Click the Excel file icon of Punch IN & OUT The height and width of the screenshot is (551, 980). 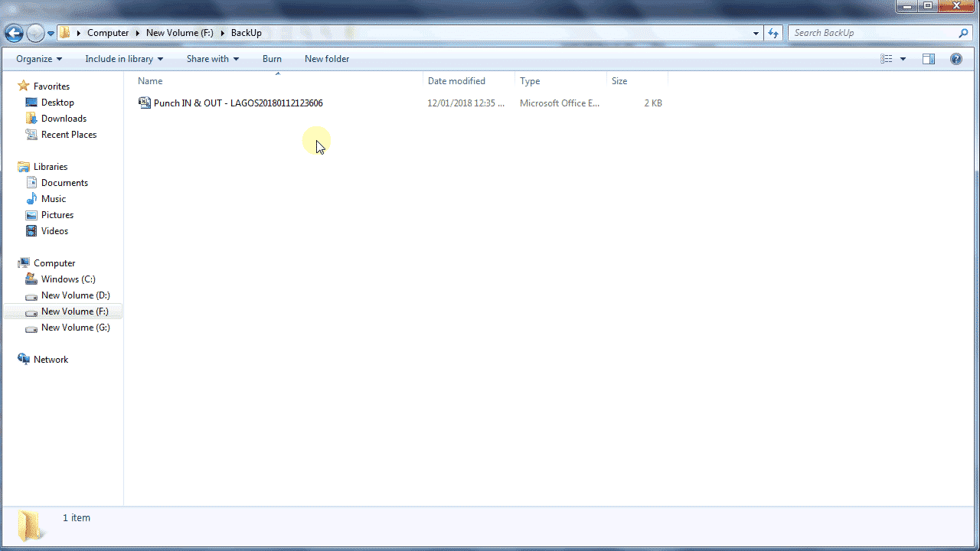click(144, 103)
